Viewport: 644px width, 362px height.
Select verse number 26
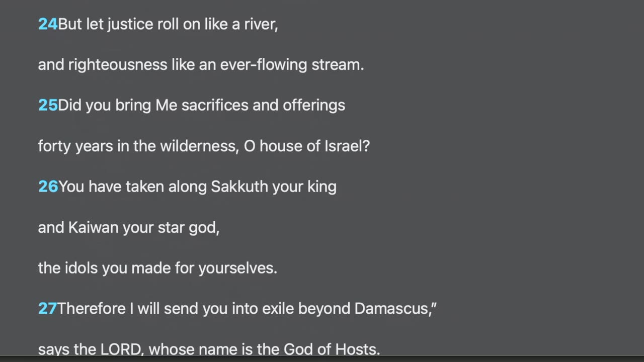48,187
